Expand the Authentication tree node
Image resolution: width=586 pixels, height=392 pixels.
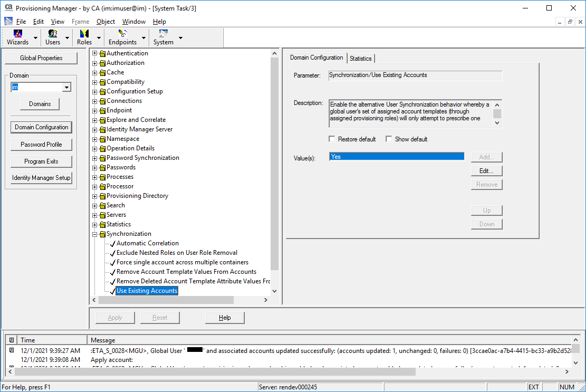pos(95,53)
